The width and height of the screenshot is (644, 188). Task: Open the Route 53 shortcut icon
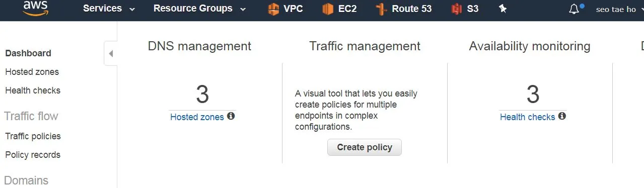(382, 9)
